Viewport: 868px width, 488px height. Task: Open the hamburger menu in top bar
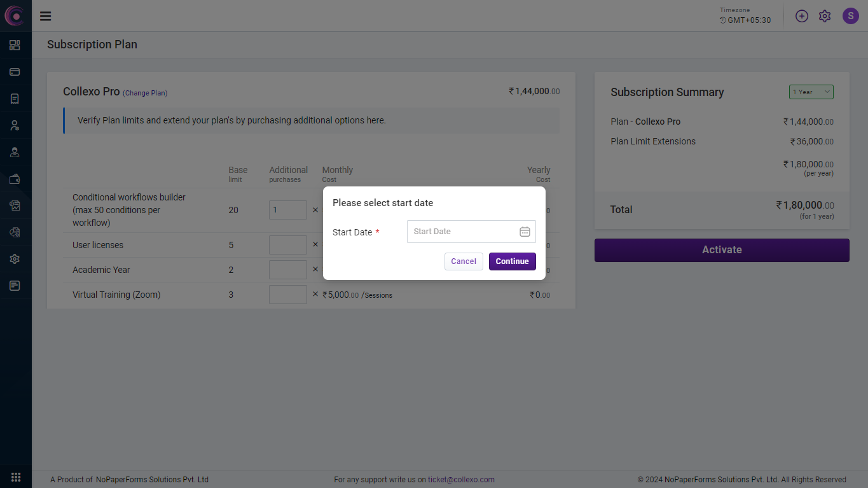click(46, 17)
